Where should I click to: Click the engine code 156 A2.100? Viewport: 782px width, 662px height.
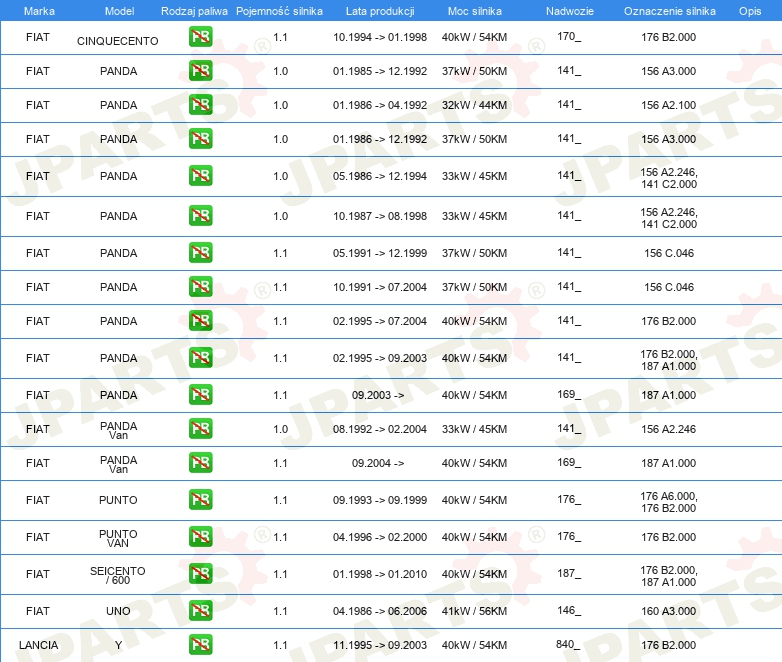tap(668, 105)
